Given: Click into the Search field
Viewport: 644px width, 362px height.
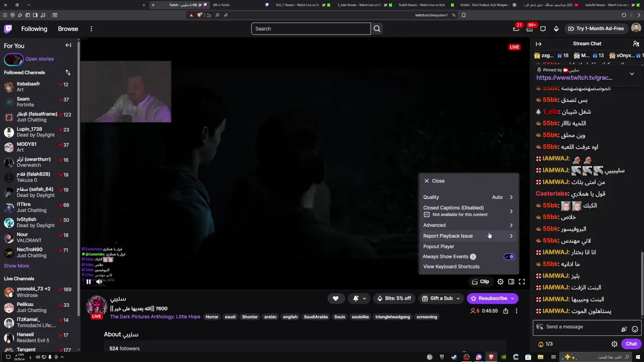Looking at the screenshot, I should [311, 29].
